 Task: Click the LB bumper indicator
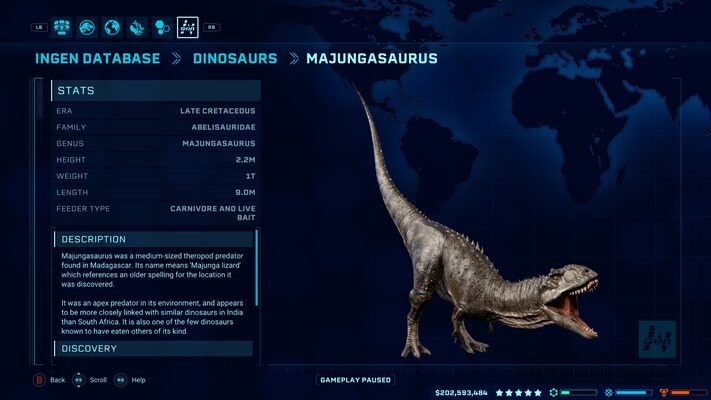[x=39, y=27]
